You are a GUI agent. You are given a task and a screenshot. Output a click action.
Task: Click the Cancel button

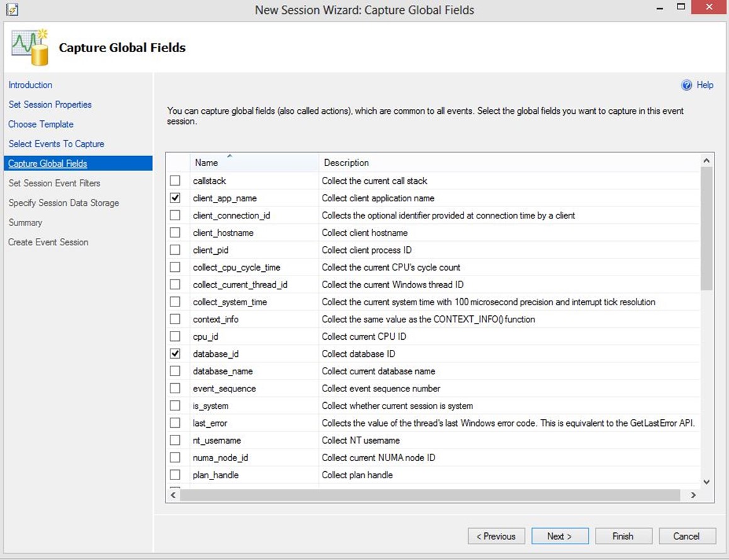point(687,536)
